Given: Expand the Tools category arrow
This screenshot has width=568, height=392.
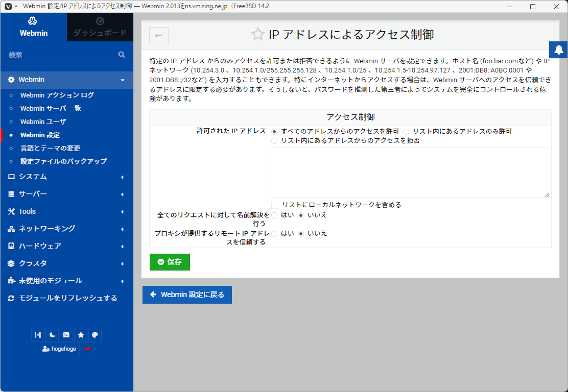Looking at the screenshot, I should coord(122,212).
